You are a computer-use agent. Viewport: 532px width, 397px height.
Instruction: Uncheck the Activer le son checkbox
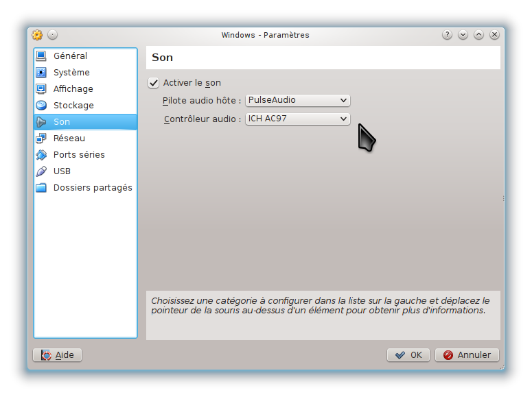tap(153, 83)
